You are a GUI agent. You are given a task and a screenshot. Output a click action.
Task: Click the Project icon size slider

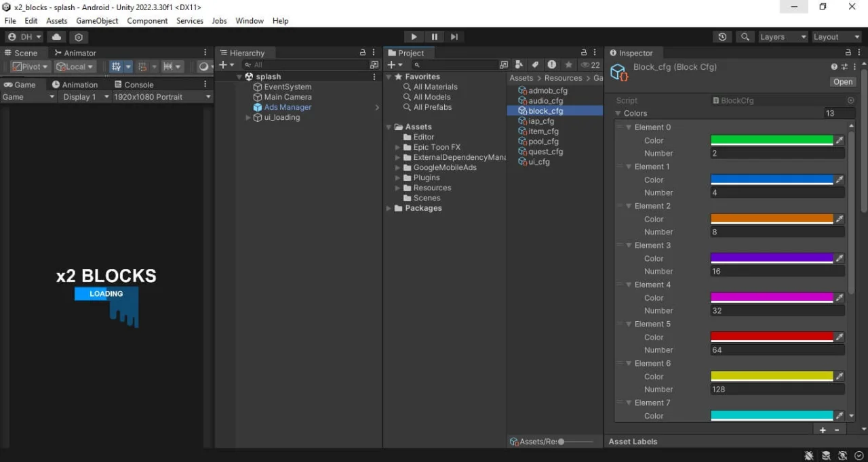pyautogui.click(x=575, y=442)
